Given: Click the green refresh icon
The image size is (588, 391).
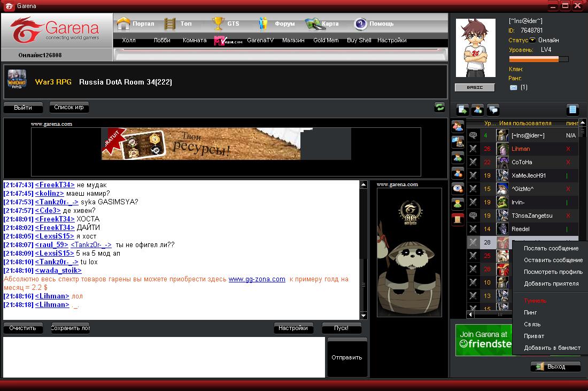Looking at the screenshot, I should pyautogui.click(x=439, y=108).
